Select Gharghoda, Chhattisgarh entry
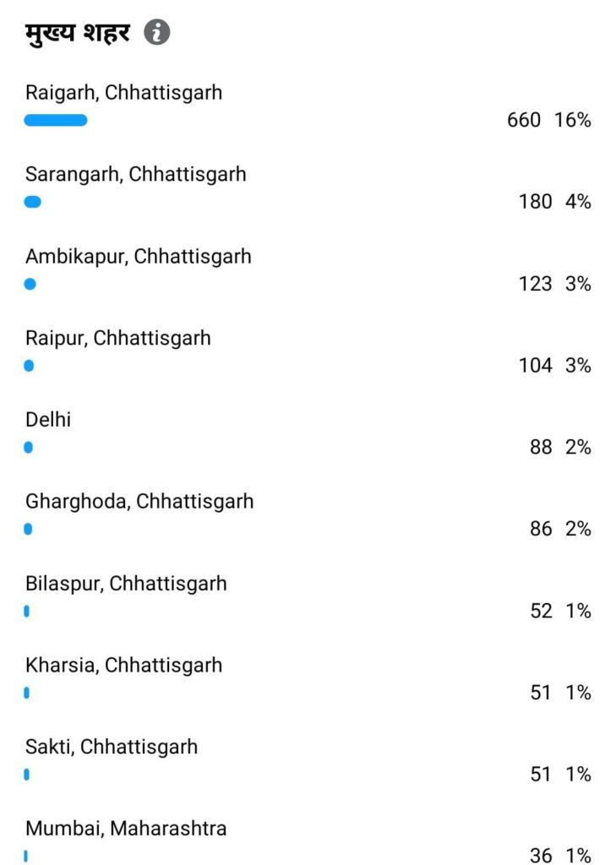616x865 pixels. click(x=139, y=501)
